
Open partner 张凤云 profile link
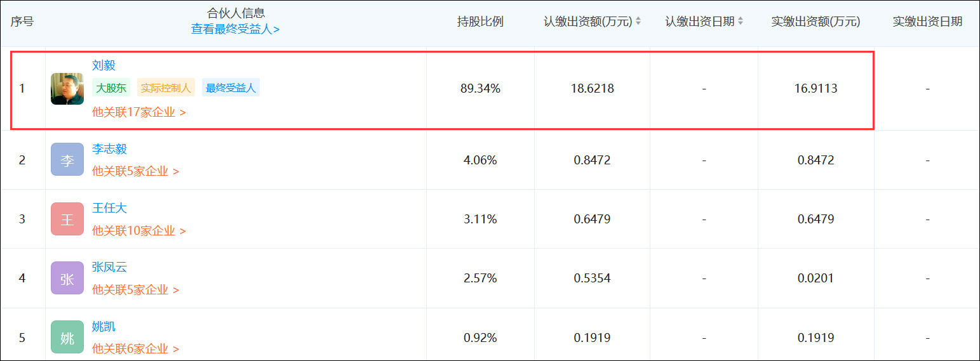109,267
